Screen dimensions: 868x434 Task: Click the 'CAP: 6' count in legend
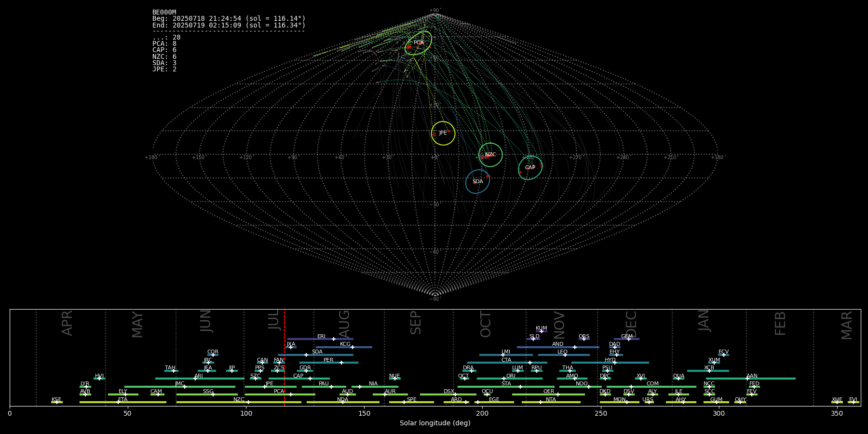point(164,50)
